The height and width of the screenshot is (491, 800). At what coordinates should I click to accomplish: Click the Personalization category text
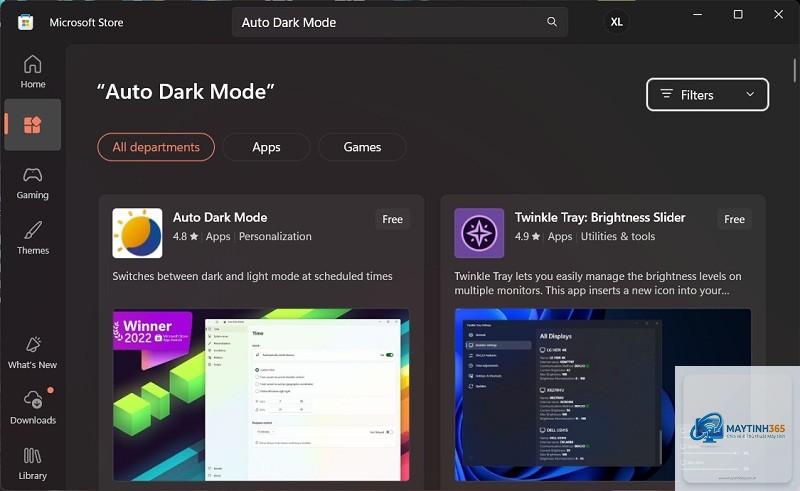click(x=275, y=236)
